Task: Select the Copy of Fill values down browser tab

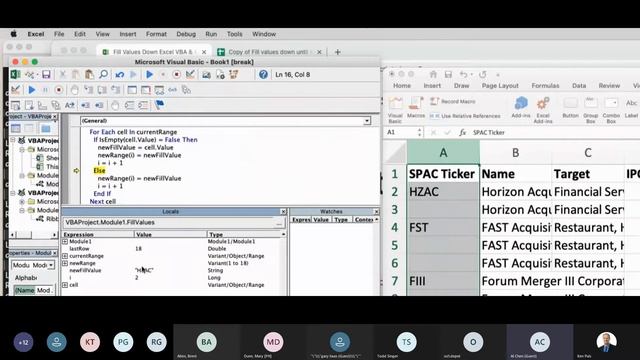Action: tap(268, 52)
